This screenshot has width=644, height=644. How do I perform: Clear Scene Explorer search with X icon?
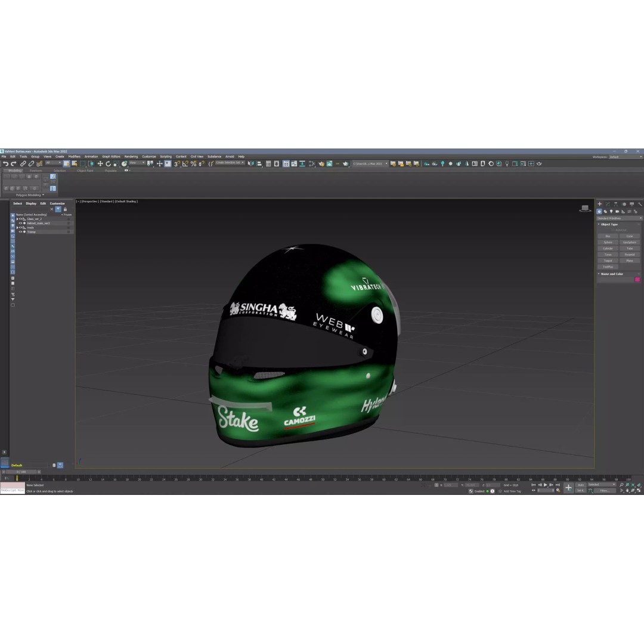pyautogui.click(x=52, y=209)
